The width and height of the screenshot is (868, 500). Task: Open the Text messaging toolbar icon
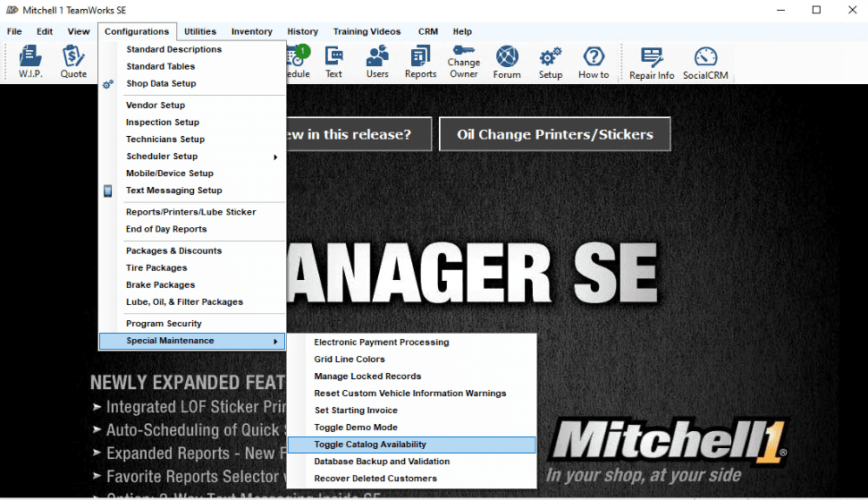(333, 62)
